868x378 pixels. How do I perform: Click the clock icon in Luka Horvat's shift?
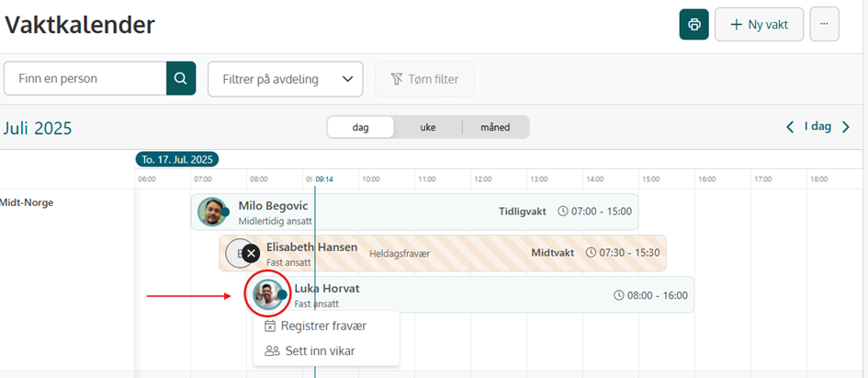(x=619, y=295)
